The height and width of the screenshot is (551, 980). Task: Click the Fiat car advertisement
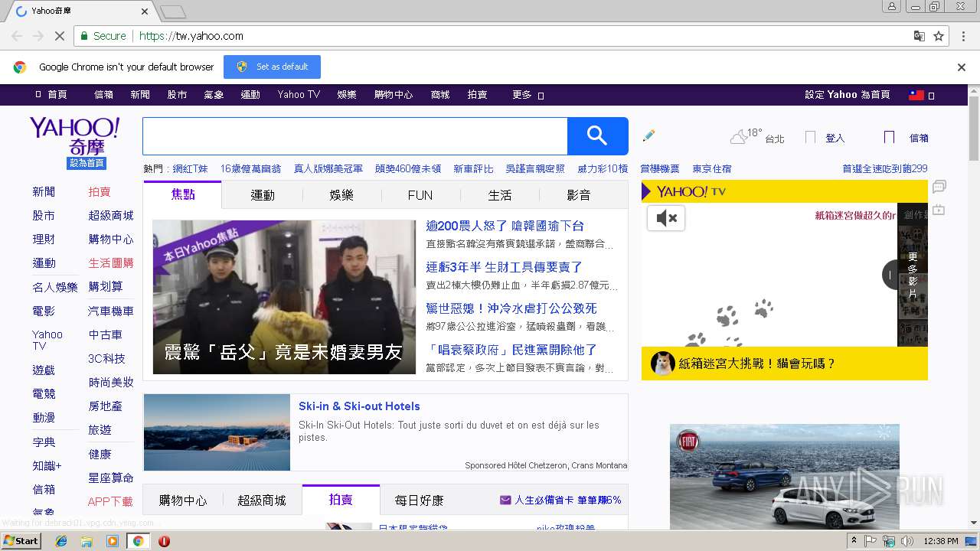pos(785,477)
